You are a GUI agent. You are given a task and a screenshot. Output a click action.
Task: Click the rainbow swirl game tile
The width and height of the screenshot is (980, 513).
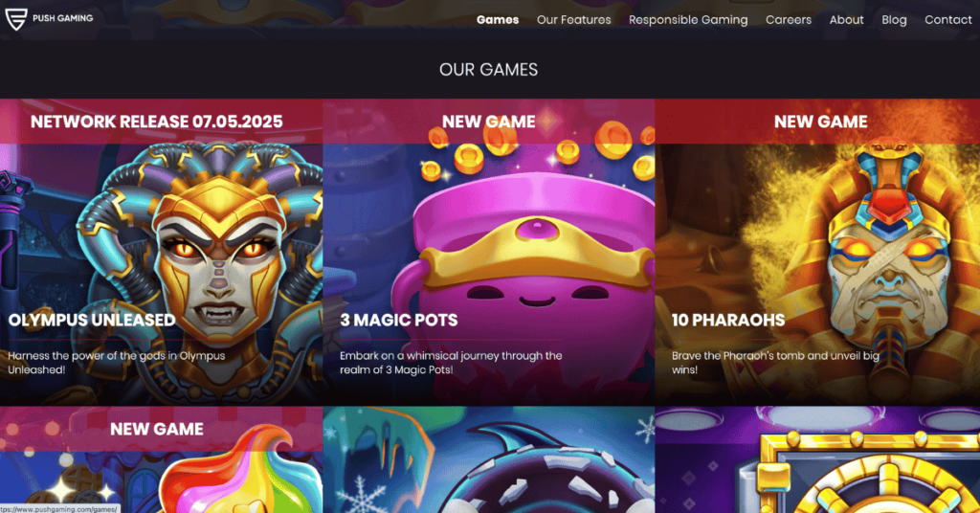[161, 460]
